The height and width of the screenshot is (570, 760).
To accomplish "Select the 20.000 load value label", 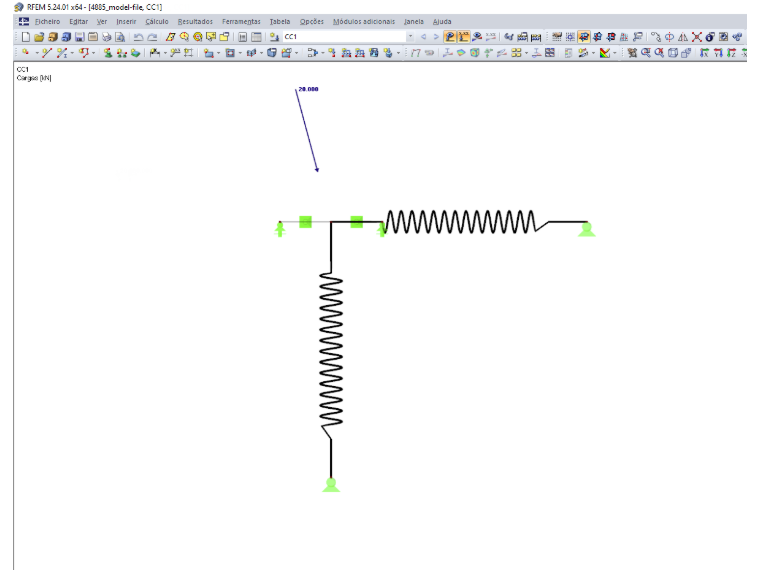I will click(x=308, y=89).
